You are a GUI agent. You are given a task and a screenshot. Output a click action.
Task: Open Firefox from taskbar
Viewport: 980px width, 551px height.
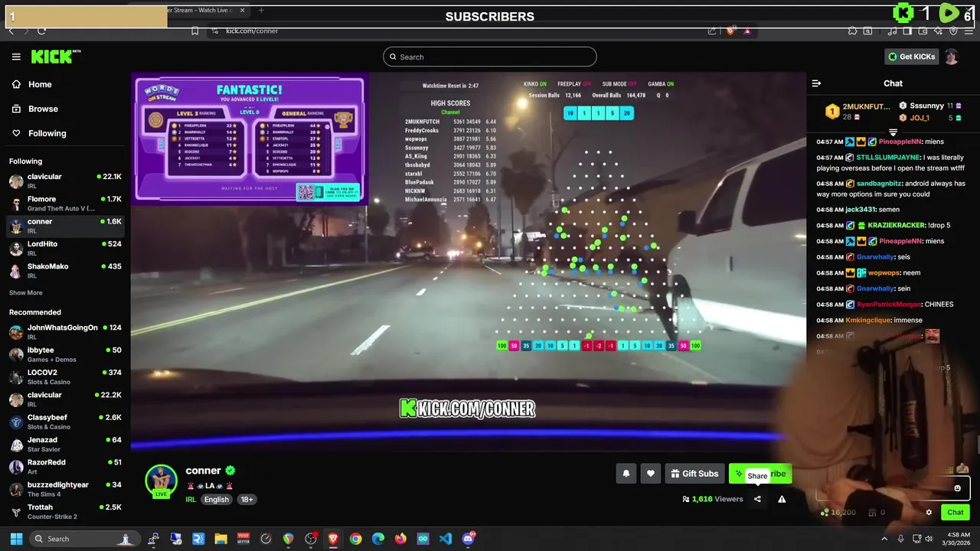coord(400,539)
